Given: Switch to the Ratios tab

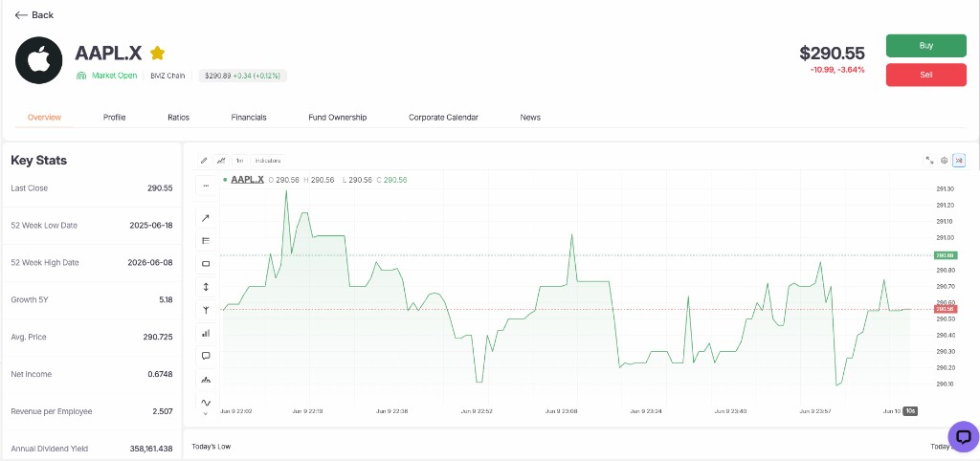Looking at the screenshot, I should (179, 118).
